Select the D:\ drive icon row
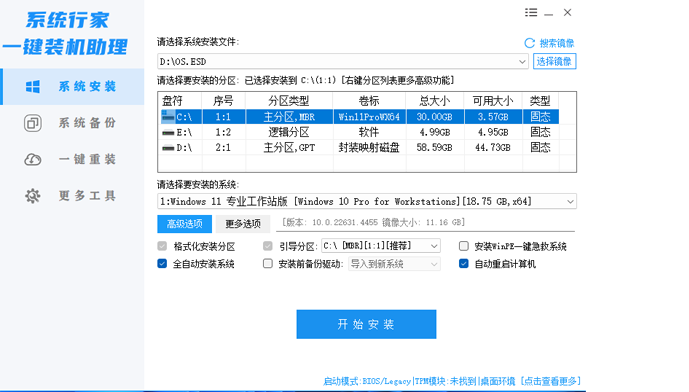This screenshot has height=392, width=689. coord(168,148)
